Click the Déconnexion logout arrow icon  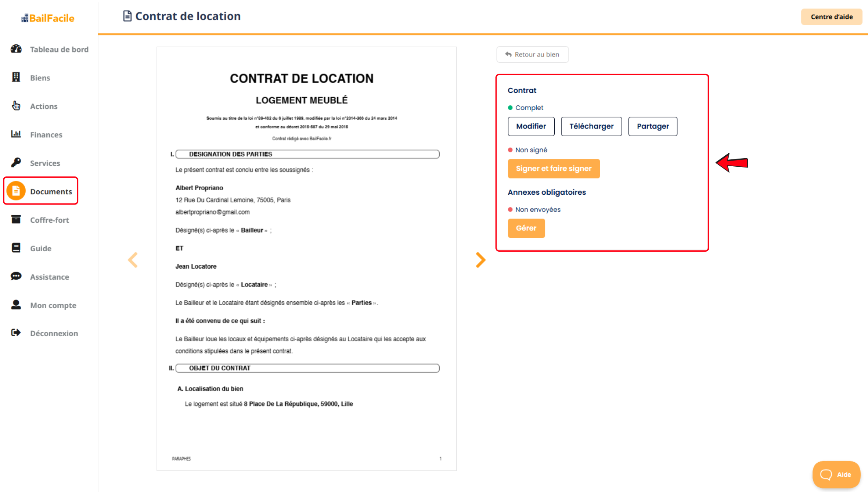pos(16,333)
